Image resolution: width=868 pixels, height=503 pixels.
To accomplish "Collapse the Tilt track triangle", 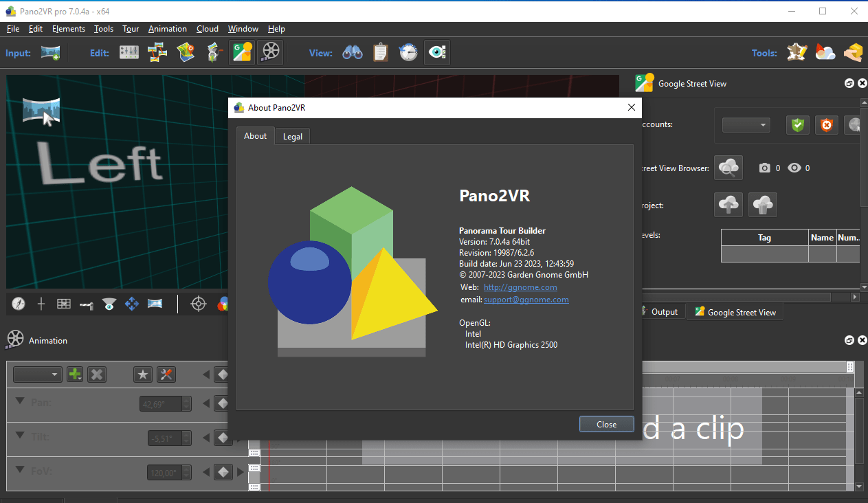I will point(20,436).
